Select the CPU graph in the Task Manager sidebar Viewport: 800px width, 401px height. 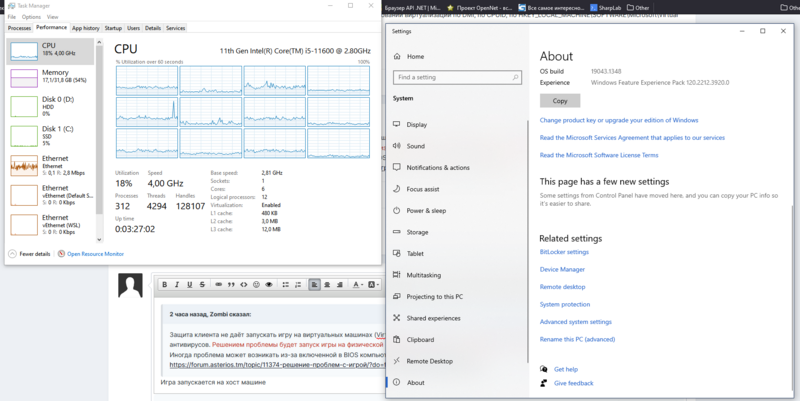pos(50,51)
